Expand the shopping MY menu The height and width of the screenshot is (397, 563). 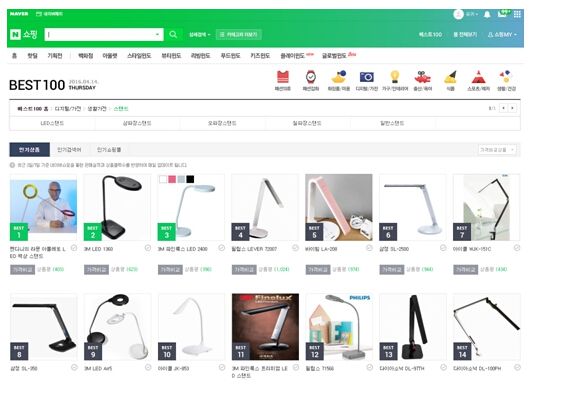(502, 34)
